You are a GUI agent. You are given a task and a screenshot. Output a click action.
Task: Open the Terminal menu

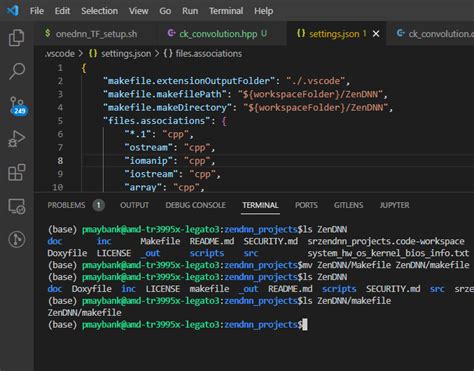(x=226, y=11)
